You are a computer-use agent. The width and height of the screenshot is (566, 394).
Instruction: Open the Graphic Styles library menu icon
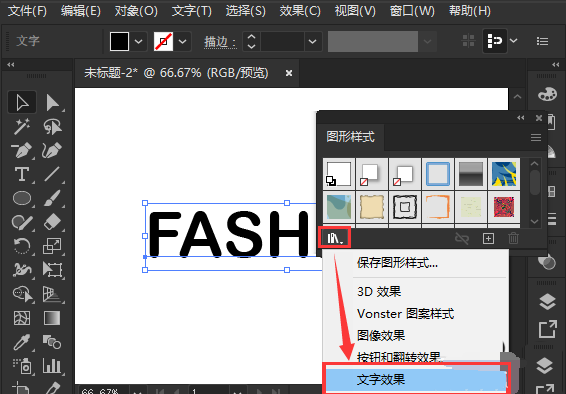click(x=334, y=238)
